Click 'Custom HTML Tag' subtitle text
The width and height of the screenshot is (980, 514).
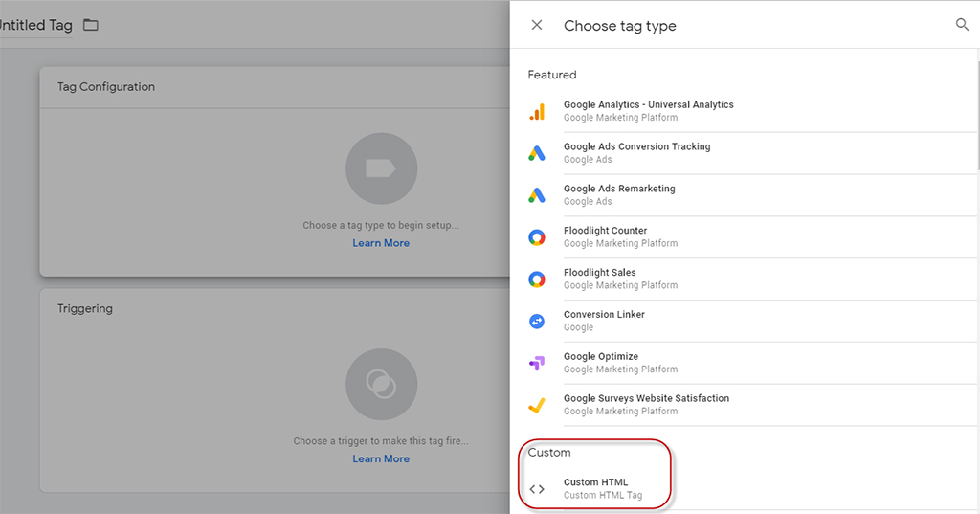coord(603,495)
